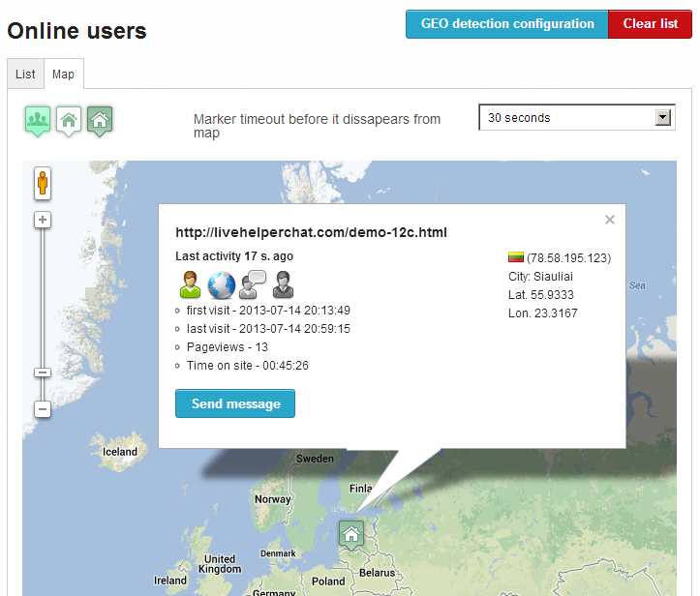Click the 'City: Siauliai' text
Image resolution: width=700 pixels, height=596 pixels.
point(540,277)
